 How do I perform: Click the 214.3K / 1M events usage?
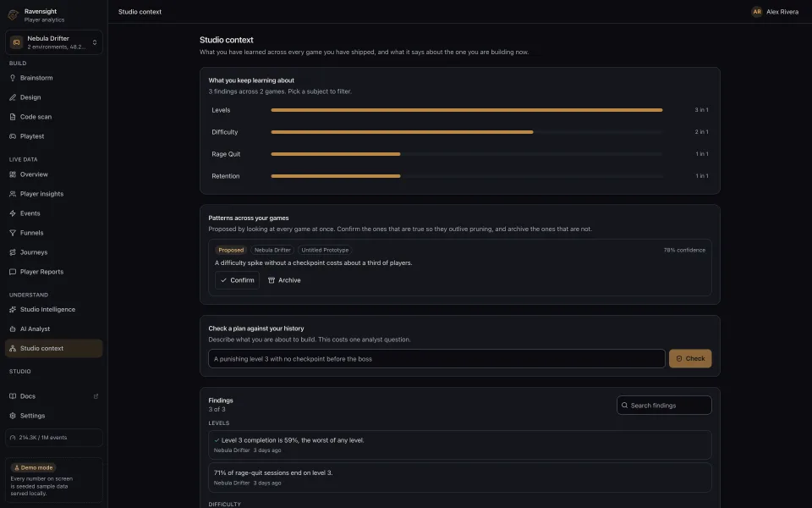click(x=54, y=438)
